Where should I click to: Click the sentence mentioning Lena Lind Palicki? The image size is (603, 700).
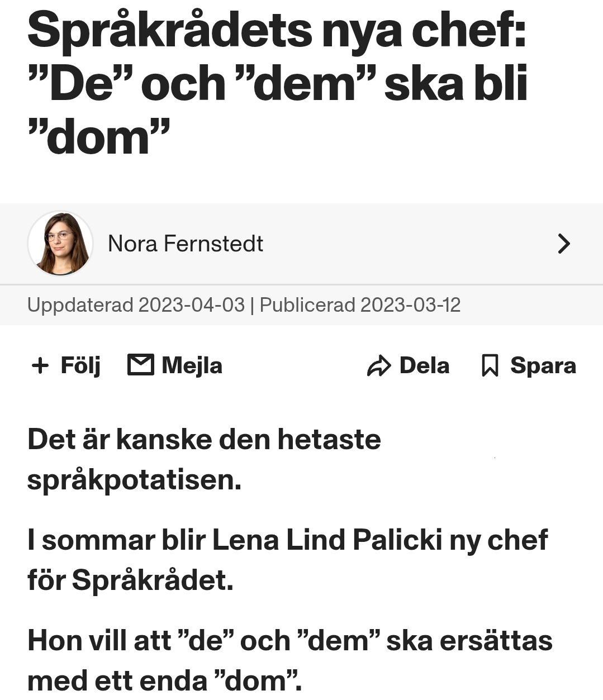[287, 560]
